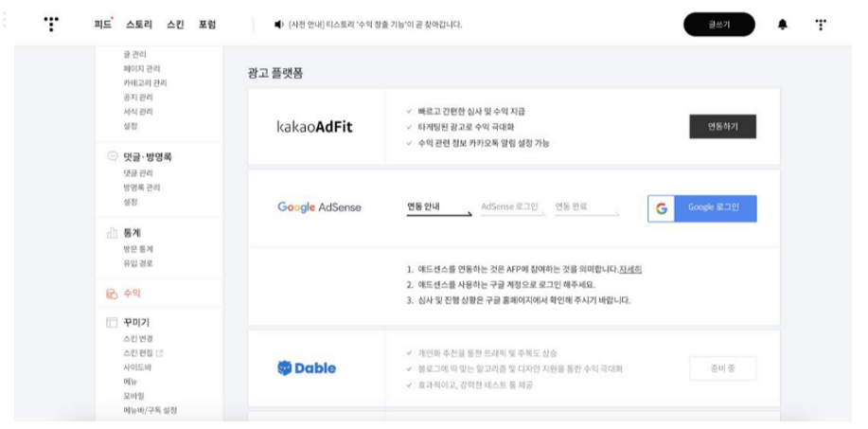Click the kakaoAdFit logo
Image resolution: width=868 pixels, height=429 pixels.
click(314, 127)
